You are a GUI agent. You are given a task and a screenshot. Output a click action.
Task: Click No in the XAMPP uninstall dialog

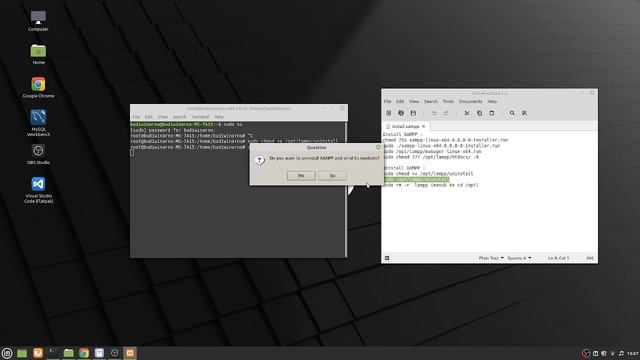[x=332, y=176]
